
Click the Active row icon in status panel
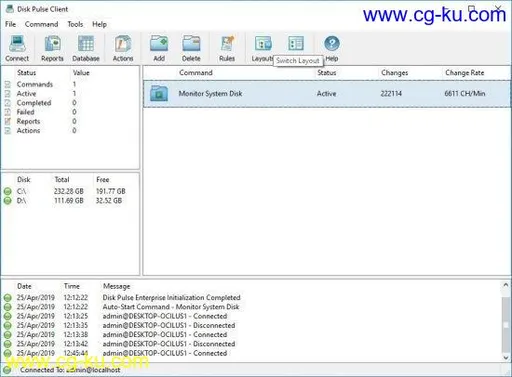pos(8,94)
